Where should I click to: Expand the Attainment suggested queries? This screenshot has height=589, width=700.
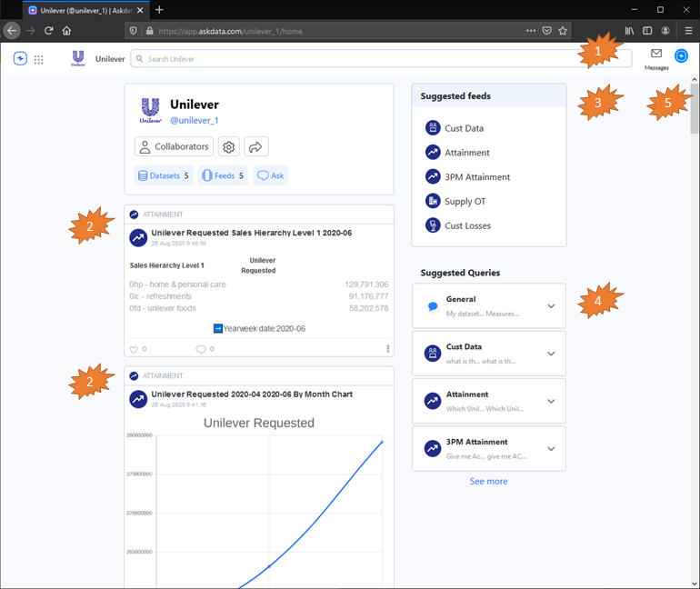(551, 401)
